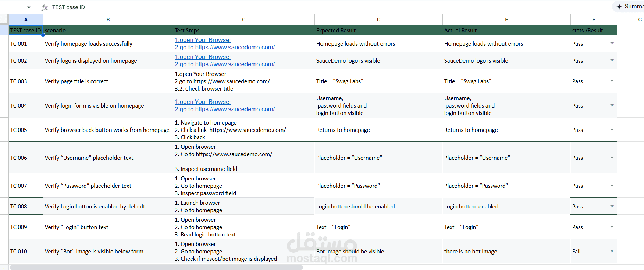Click 'there is no bot image' cell

point(506,251)
